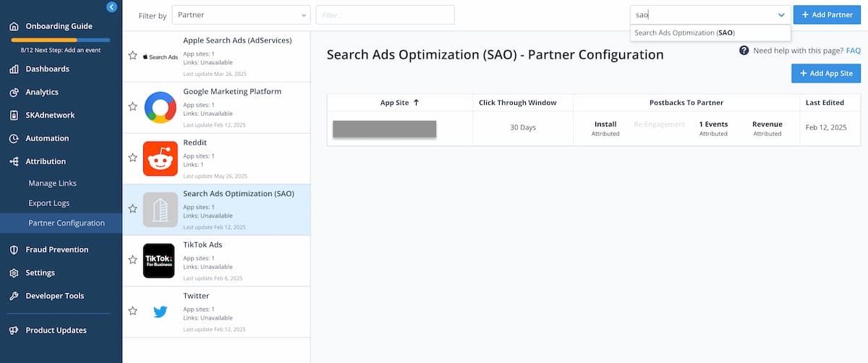This screenshot has height=363, width=868.
Task: Click the help question mark icon
Action: 744,51
